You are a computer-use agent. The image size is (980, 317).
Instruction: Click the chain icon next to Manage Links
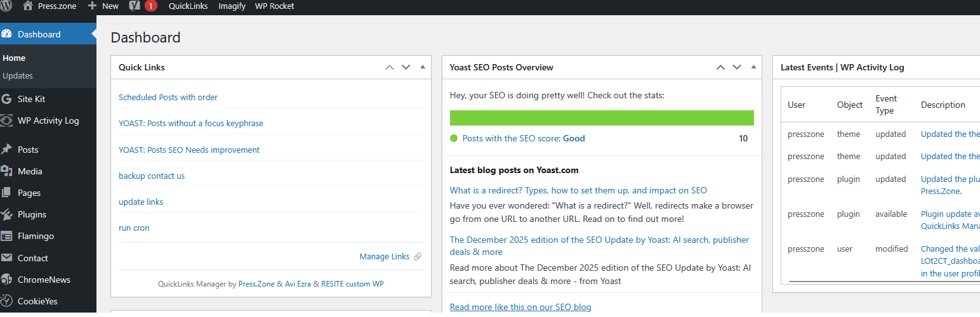(418, 257)
